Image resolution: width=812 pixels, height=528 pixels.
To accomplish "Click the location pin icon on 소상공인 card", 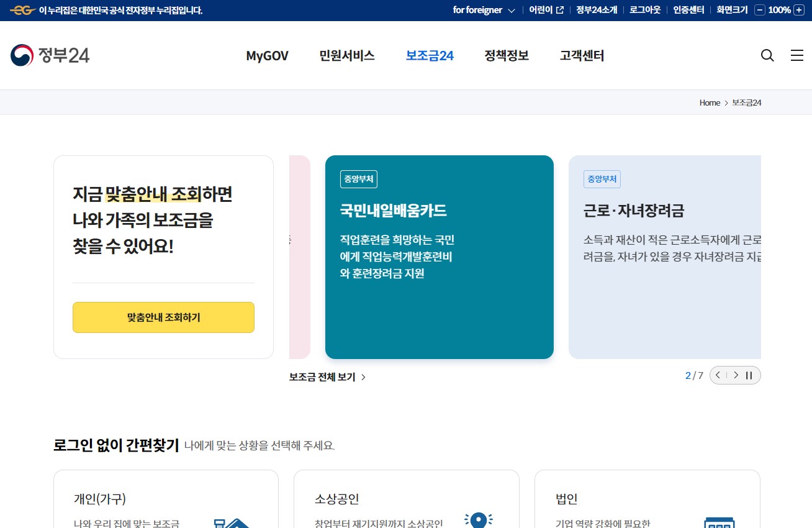I will point(478,521).
